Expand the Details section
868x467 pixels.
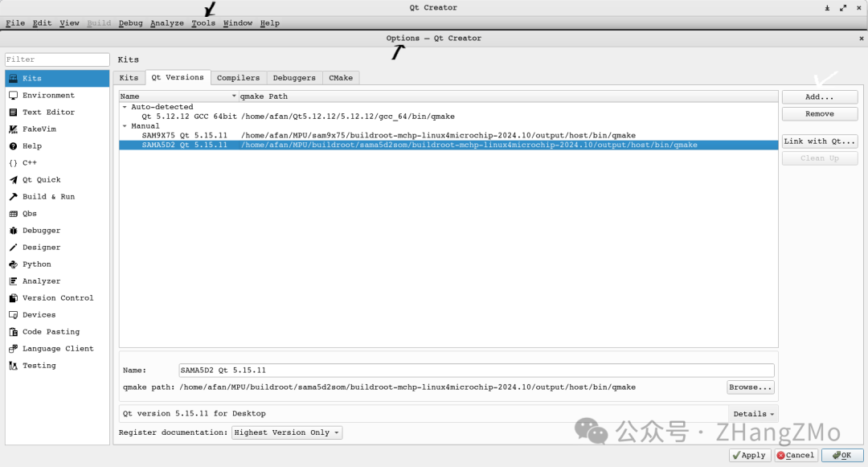coord(753,414)
